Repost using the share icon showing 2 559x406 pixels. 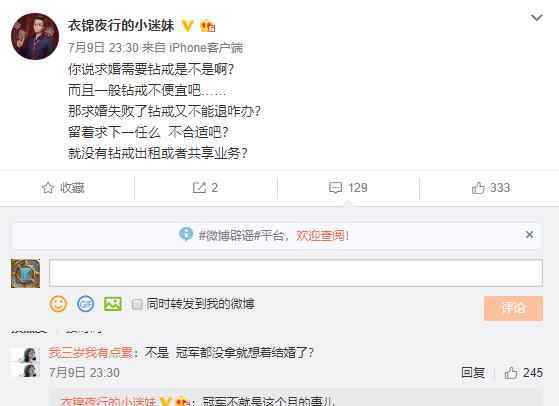click(x=205, y=187)
